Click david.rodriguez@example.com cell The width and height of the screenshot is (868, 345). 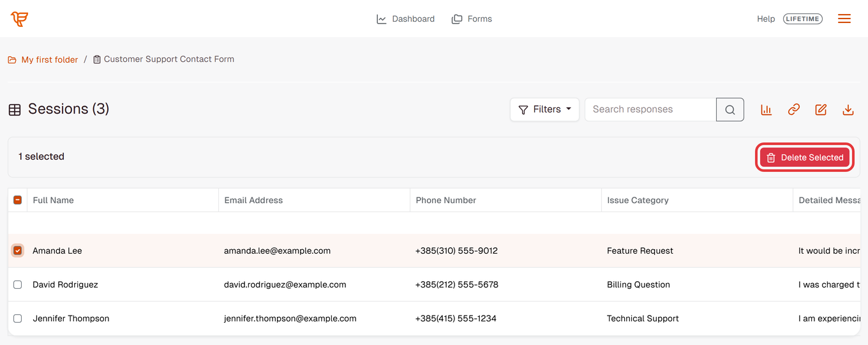tap(285, 284)
